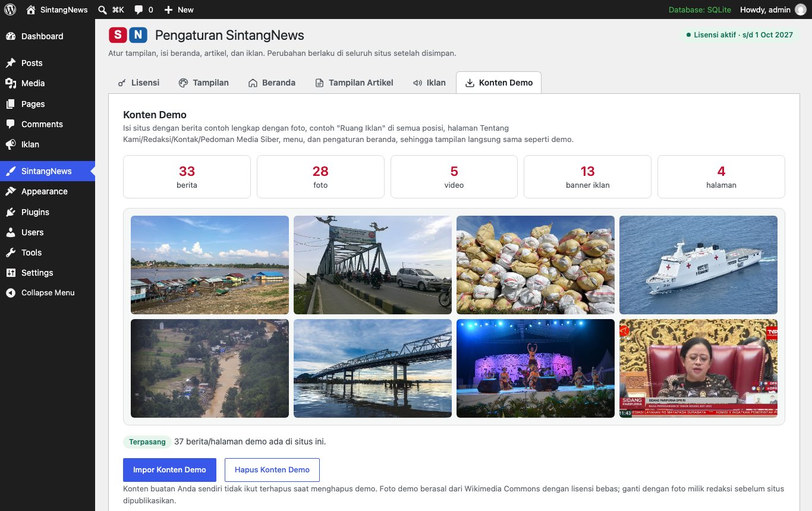
Task: Switch to the Lisensi tab
Action: [x=139, y=83]
